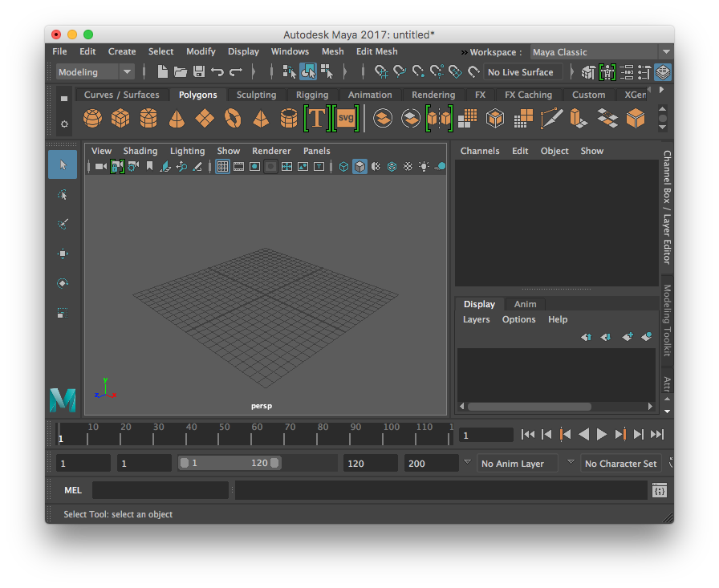Click No Live Surface field
The height and width of the screenshot is (588, 719).
point(524,72)
